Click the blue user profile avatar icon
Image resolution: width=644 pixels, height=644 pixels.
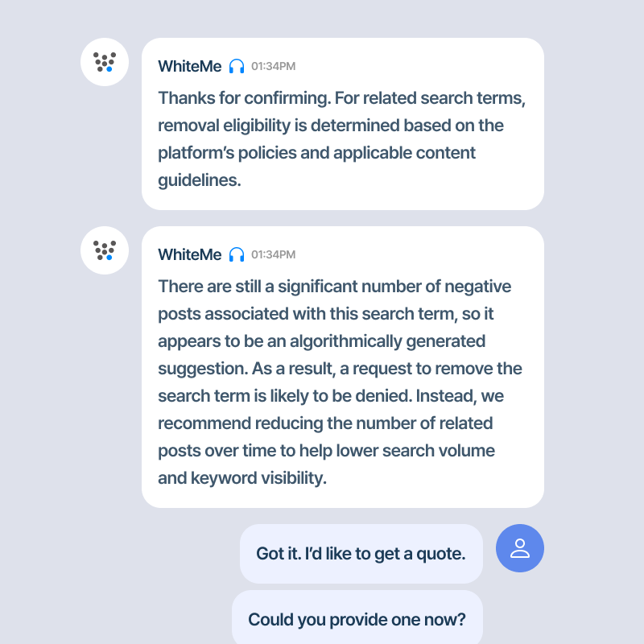tap(519, 548)
